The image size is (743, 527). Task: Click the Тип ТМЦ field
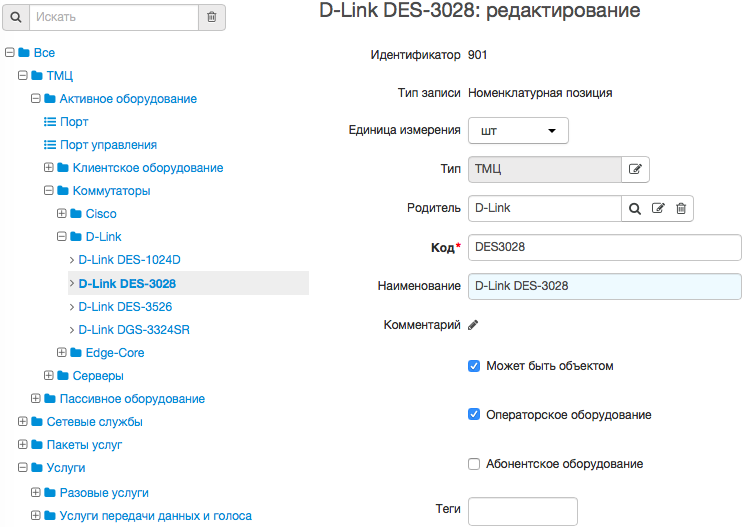(x=544, y=169)
